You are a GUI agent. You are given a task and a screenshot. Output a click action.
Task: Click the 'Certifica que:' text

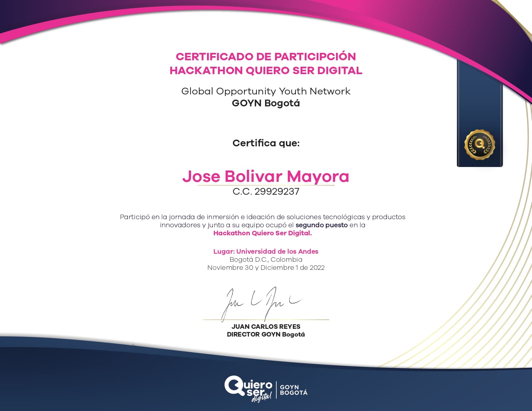[266, 143]
